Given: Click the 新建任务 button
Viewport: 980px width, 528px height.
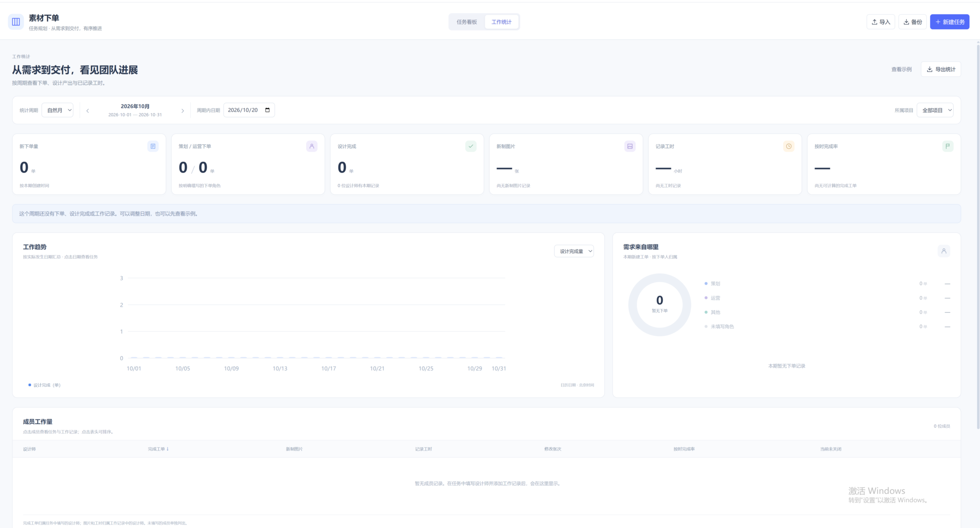Looking at the screenshot, I should click(x=949, y=22).
